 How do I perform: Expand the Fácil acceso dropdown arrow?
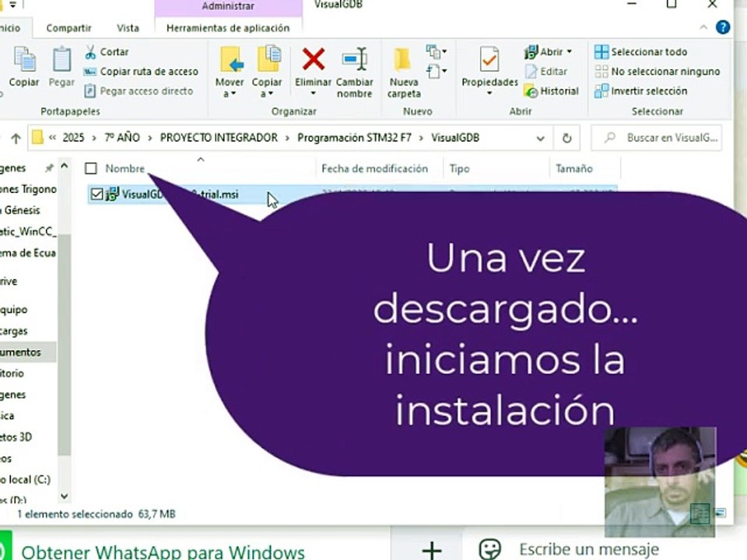(x=444, y=72)
